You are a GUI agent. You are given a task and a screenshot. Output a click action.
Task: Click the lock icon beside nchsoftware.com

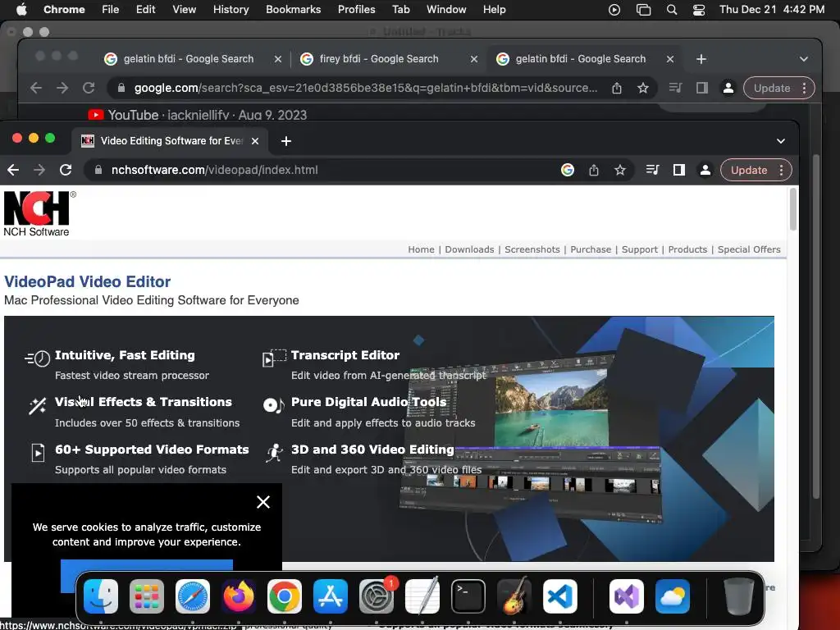[98, 170]
